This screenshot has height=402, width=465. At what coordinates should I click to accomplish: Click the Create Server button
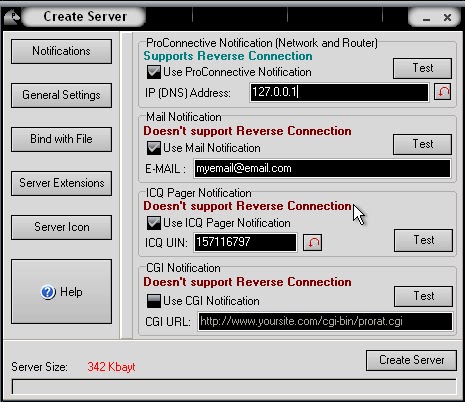point(411,360)
